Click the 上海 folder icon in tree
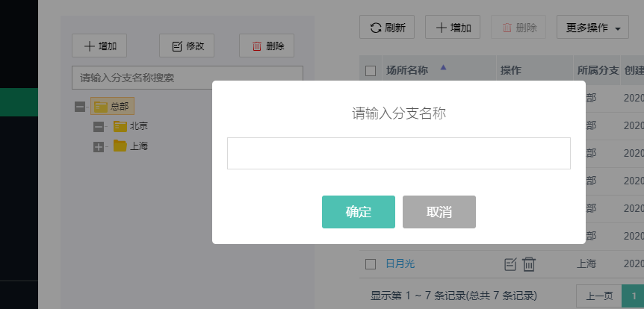 click(120, 146)
